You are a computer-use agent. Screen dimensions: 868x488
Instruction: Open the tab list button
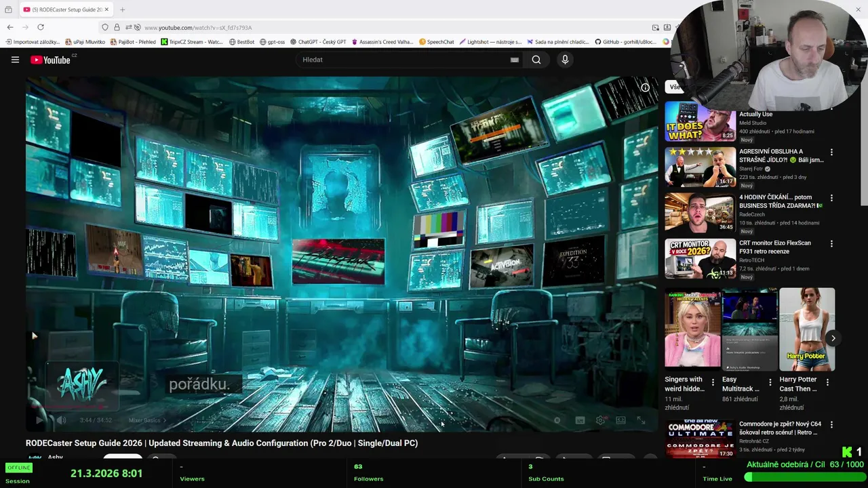click(x=8, y=9)
